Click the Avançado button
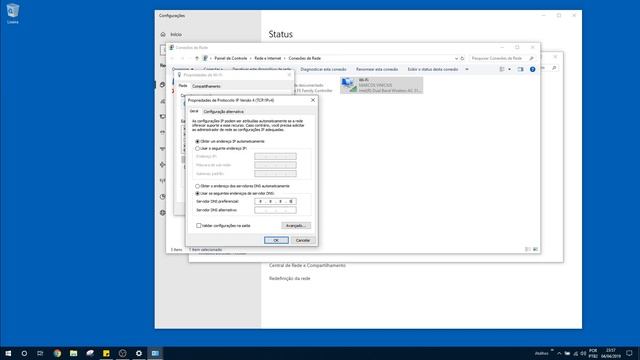The height and width of the screenshot is (360, 640). point(296,226)
